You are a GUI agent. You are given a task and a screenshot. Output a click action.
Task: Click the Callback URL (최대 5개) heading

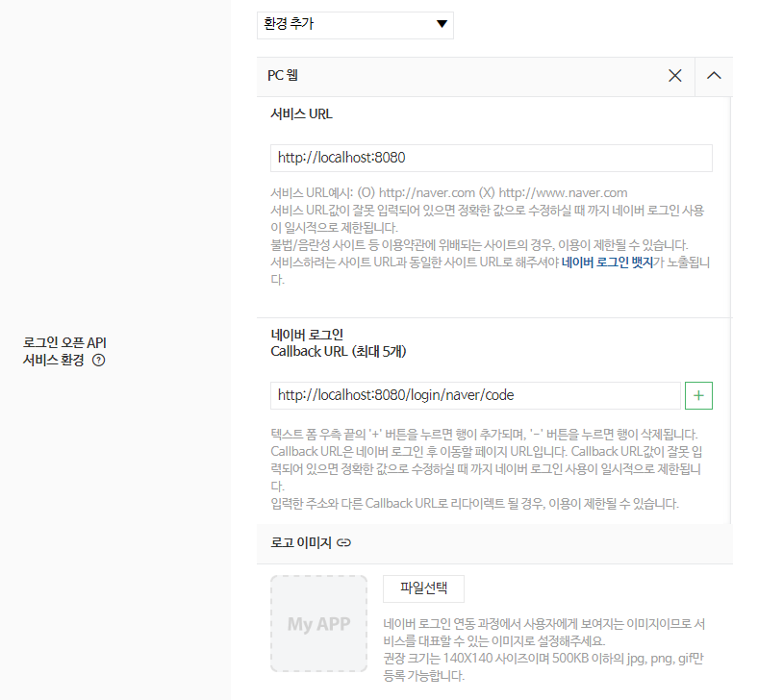(x=339, y=351)
